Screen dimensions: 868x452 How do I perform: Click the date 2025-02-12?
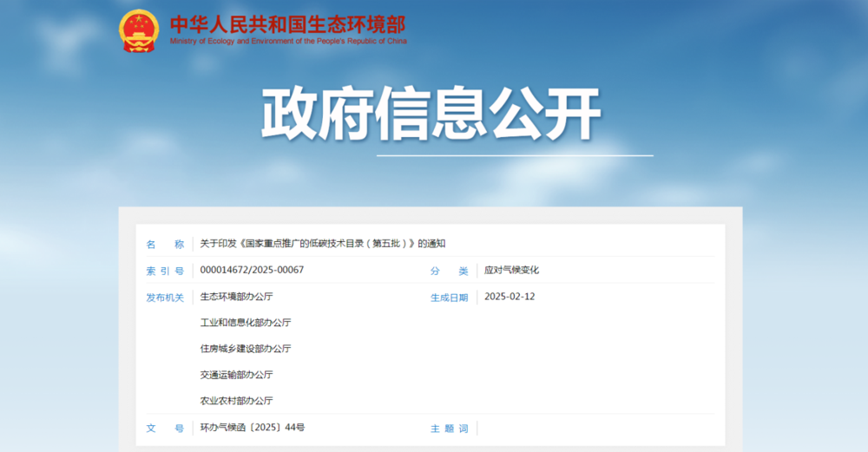pyautogui.click(x=510, y=297)
